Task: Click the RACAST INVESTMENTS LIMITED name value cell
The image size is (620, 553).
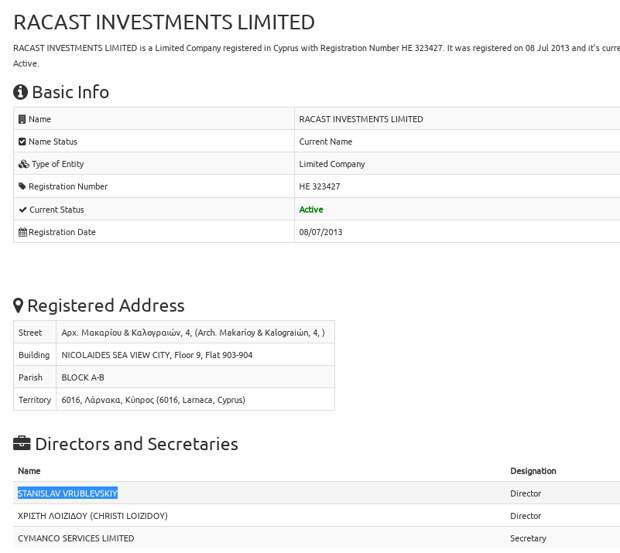Action: (x=361, y=119)
